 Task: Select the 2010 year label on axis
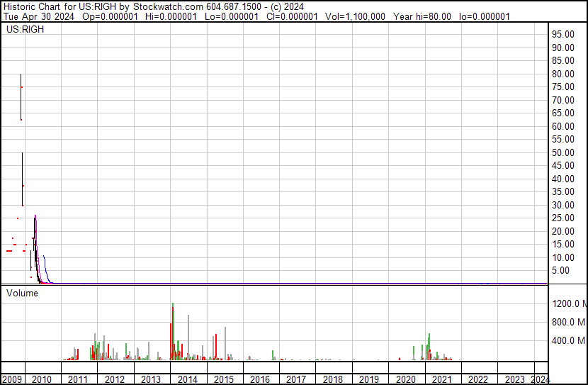42,379
